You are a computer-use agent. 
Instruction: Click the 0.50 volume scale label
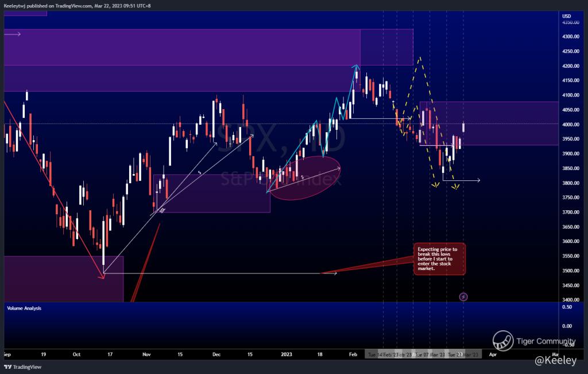click(x=567, y=307)
